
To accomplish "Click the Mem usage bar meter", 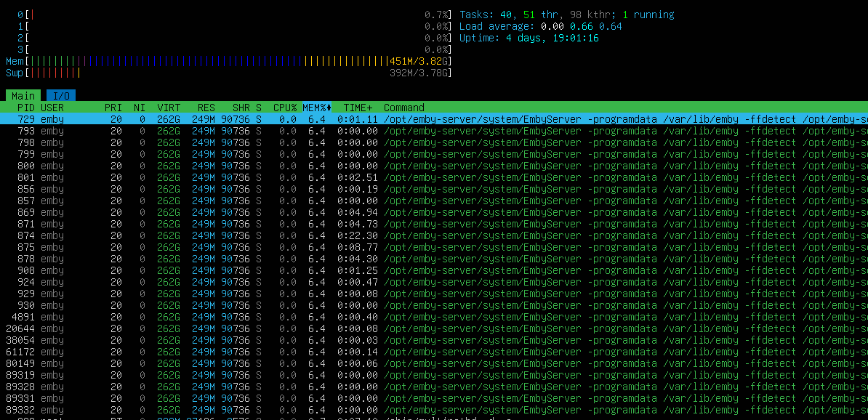I will pos(228,61).
